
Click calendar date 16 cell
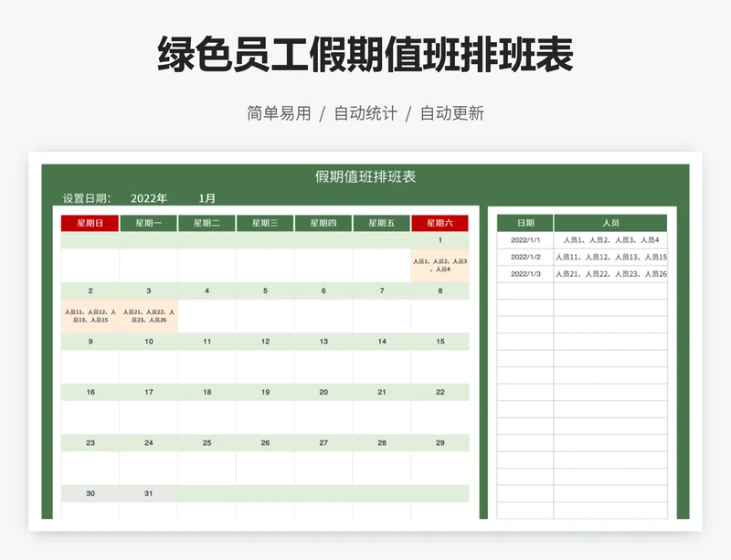click(90, 393)
